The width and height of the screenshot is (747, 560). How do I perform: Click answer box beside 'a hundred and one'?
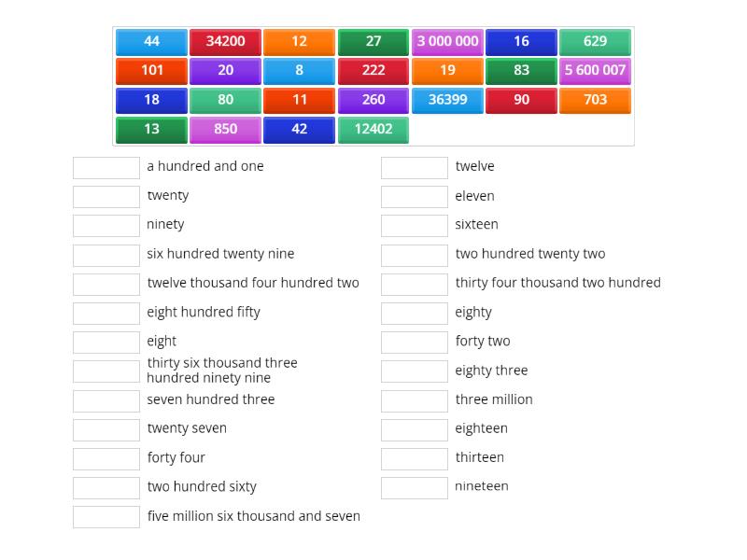pyautogui.click(x=106, y=167)
